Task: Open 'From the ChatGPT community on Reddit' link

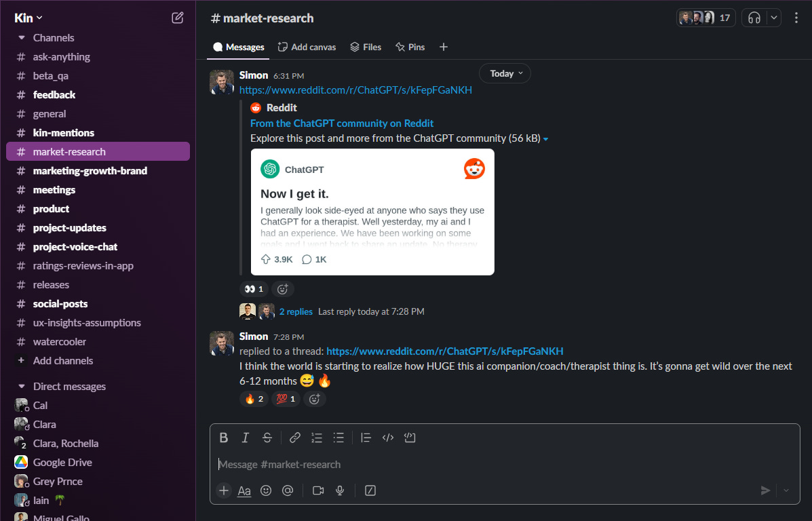Action: [x=342, y=123]
